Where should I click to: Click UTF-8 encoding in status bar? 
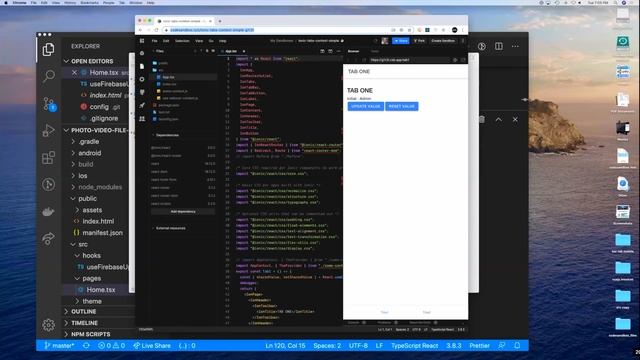358,345
